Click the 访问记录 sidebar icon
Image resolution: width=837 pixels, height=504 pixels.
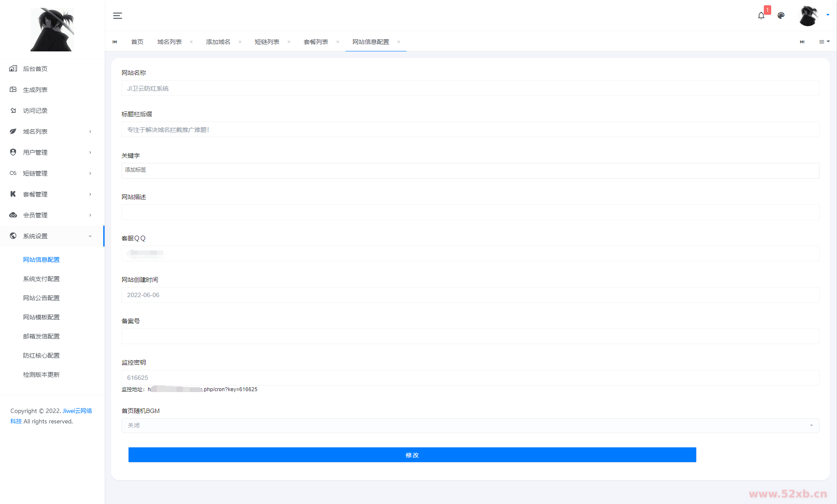[13, 110]
